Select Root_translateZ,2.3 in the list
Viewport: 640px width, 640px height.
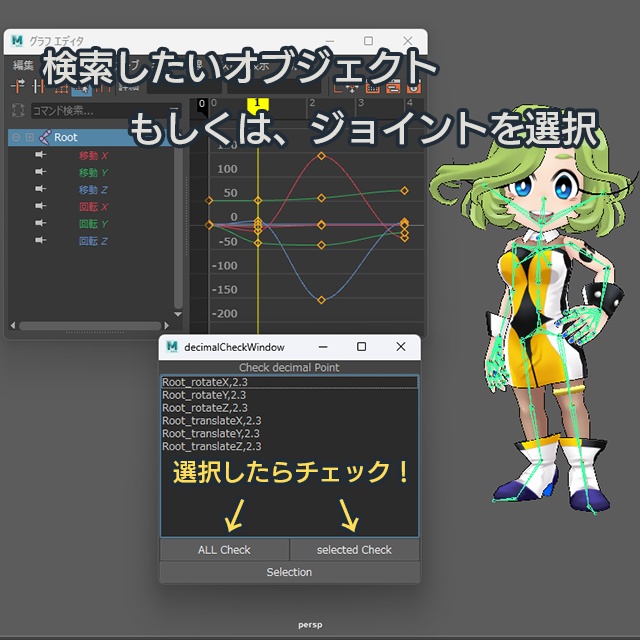289,446
